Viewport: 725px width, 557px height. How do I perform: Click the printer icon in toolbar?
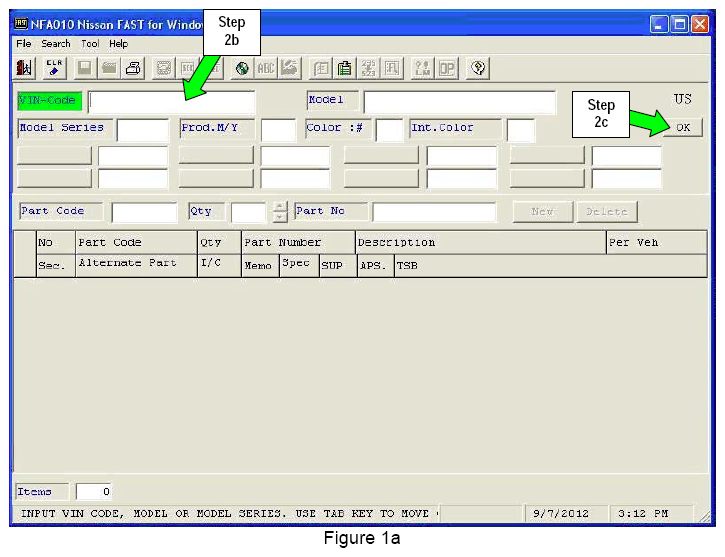(133, 68)
